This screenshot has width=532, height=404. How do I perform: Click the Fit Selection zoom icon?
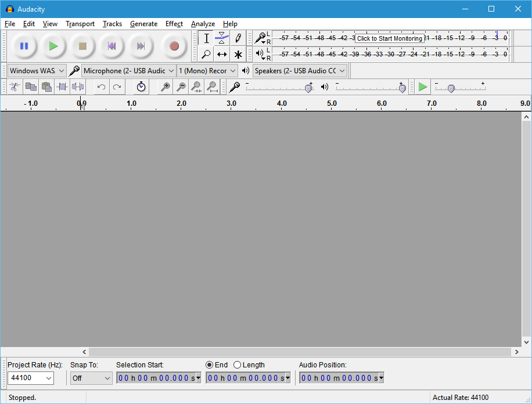point(196,87)
